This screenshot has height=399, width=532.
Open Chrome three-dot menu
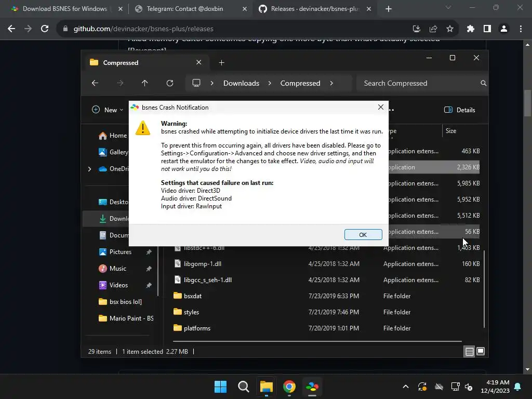tap(521, 29)
